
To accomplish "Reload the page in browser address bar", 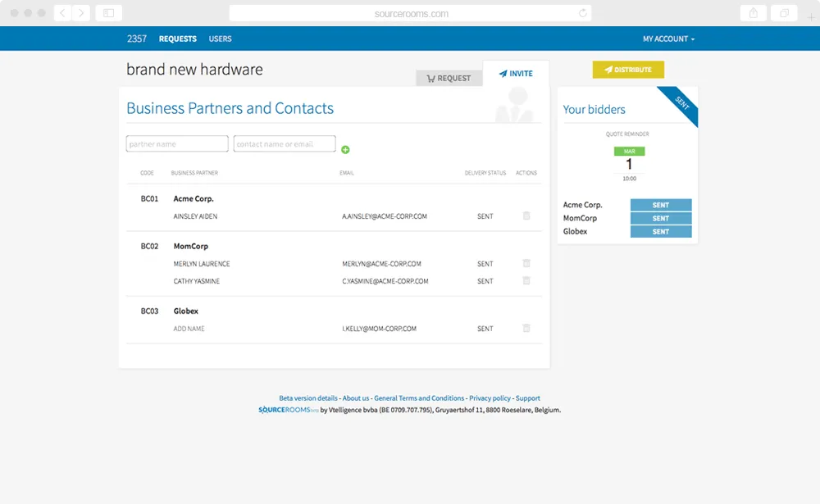I will coord(582,13).
